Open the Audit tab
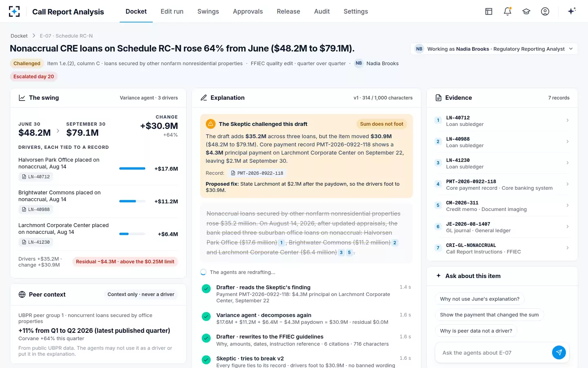The height and width of the screenshot is (368, 588). 322,11
